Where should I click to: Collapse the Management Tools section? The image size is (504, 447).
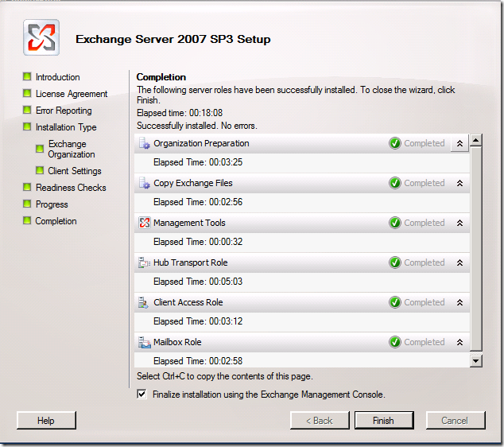459,223
